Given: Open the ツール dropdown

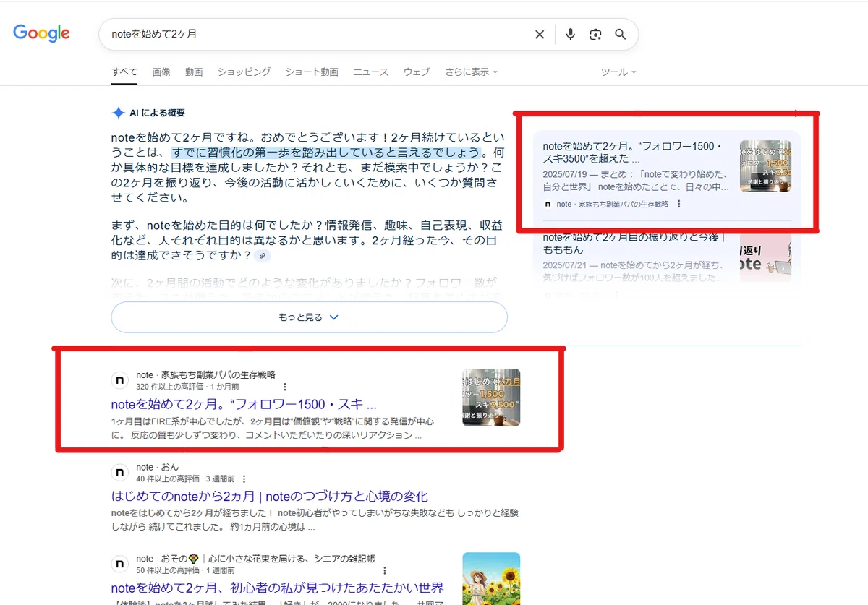Looking at the screenshot, I should (619, 72).
